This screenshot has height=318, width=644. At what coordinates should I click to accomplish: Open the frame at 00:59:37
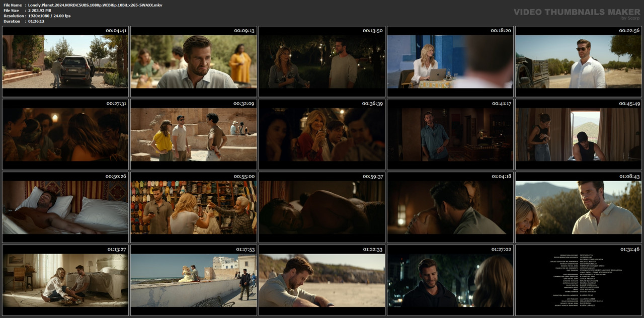point(322,207)
